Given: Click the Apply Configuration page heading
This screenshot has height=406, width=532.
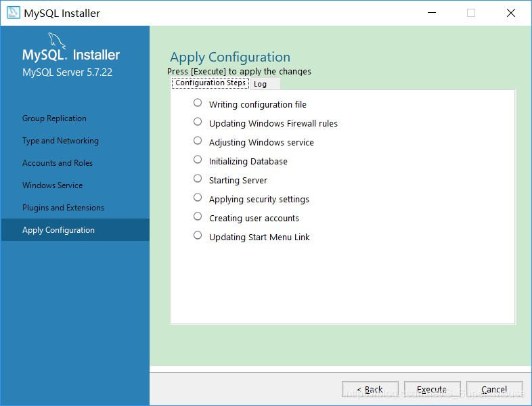Looking at the screenshot, I should (230, 58).
